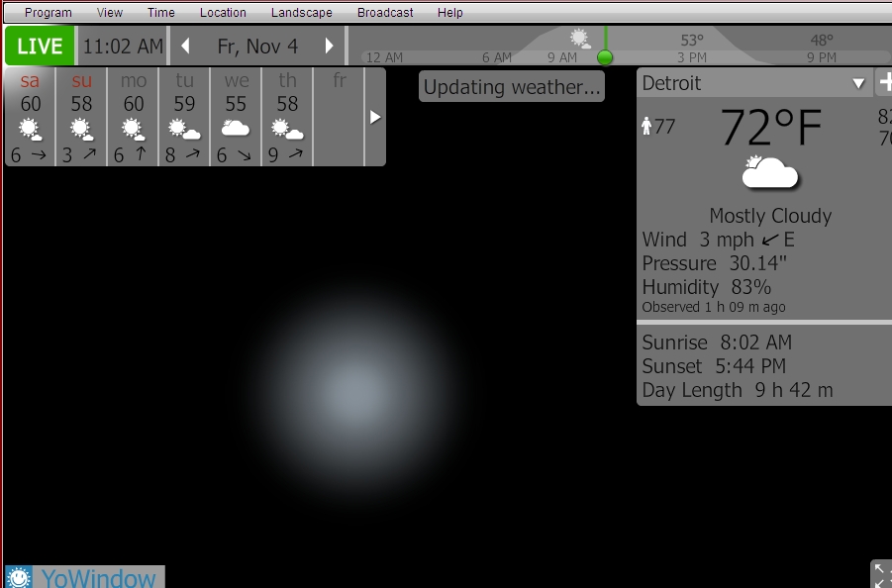This screenshot has width=892, height=588.
Task: Open the Broadcast menu
Action: click(x=385, y=13)
